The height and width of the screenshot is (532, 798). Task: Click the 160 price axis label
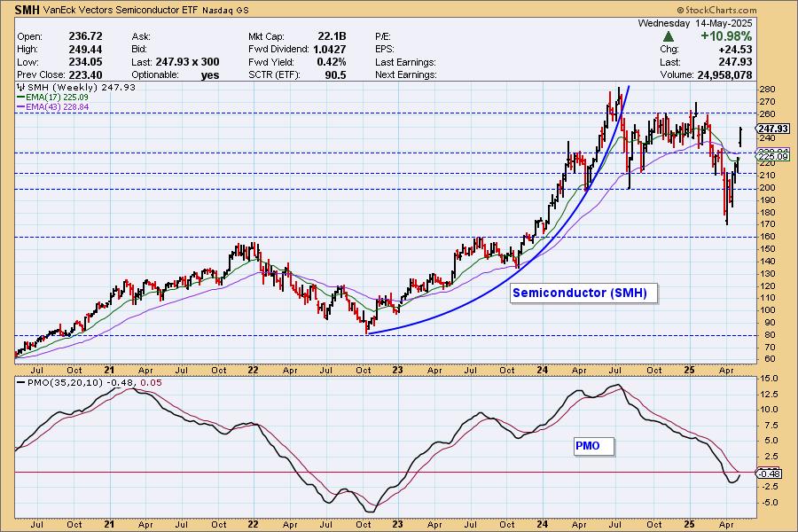click(766, 236)
